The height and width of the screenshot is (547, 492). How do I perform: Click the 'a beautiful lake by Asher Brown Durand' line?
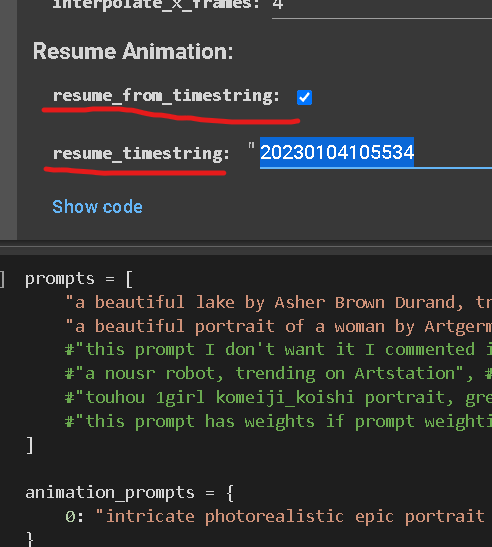point(278,302)
